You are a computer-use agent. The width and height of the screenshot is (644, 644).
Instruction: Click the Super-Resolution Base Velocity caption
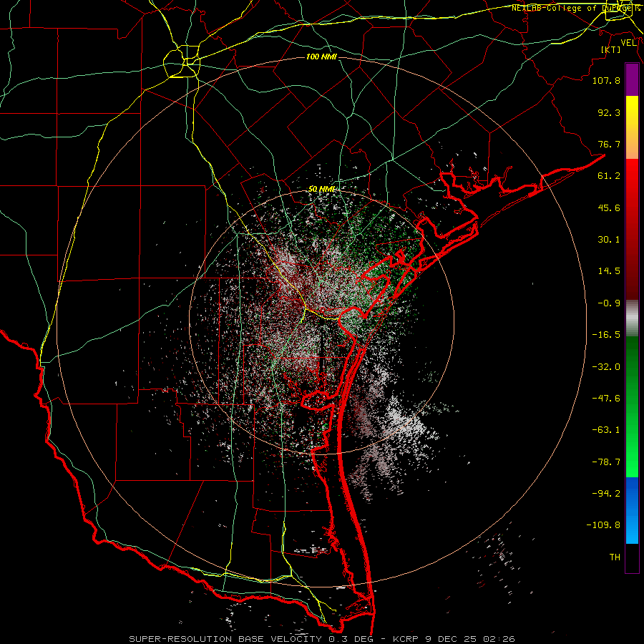tap(321, 639)
